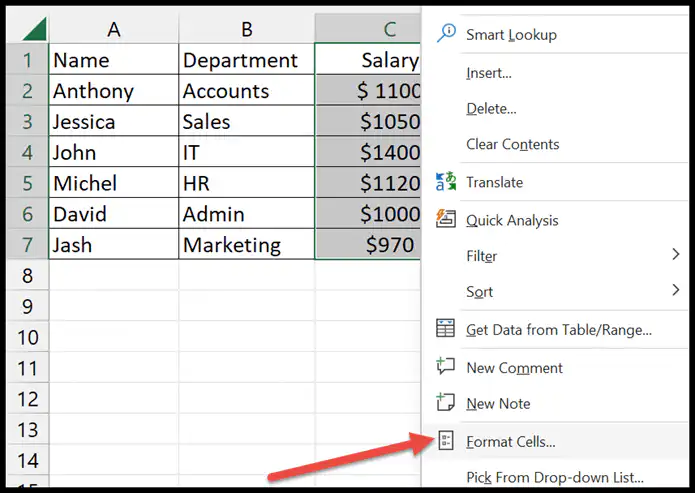Select row 1 header

[x=27, y=59]
